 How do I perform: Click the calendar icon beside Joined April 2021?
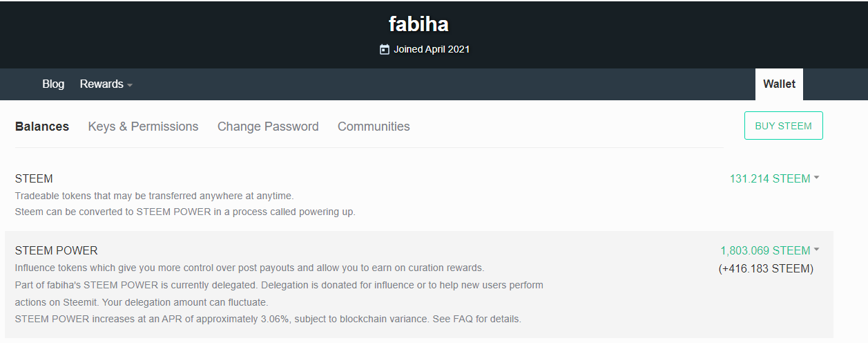(x=385, y=49)
